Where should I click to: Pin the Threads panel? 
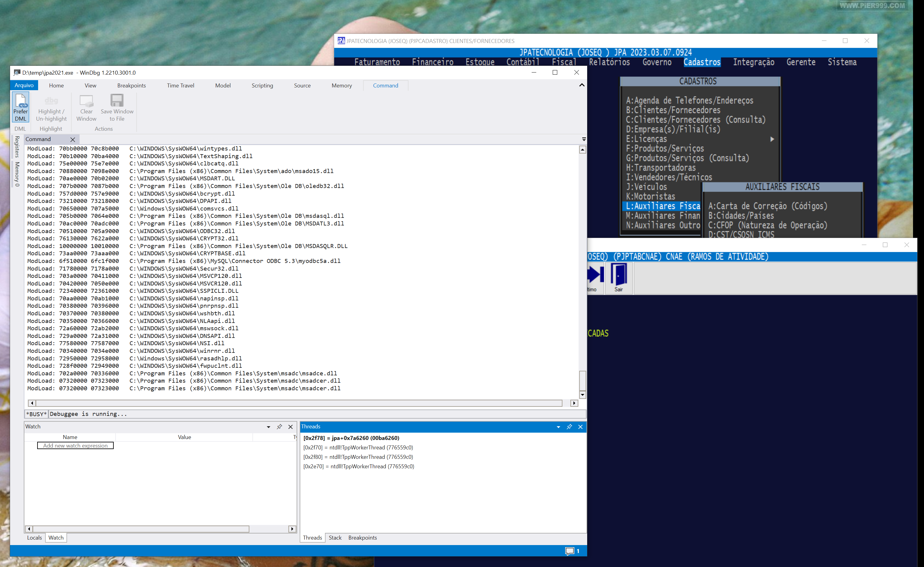tap(569, 427)
